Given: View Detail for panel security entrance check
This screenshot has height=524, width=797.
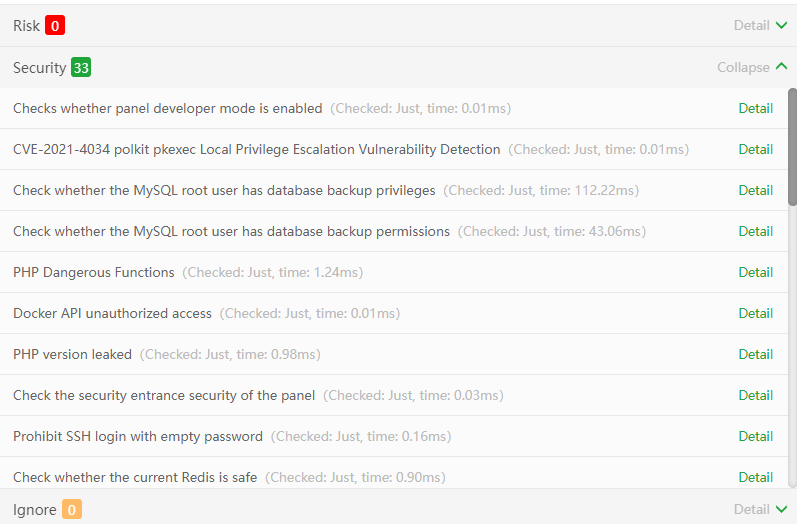Looking at the screenshot, I should pyautogui.click(x=755, y=395).
